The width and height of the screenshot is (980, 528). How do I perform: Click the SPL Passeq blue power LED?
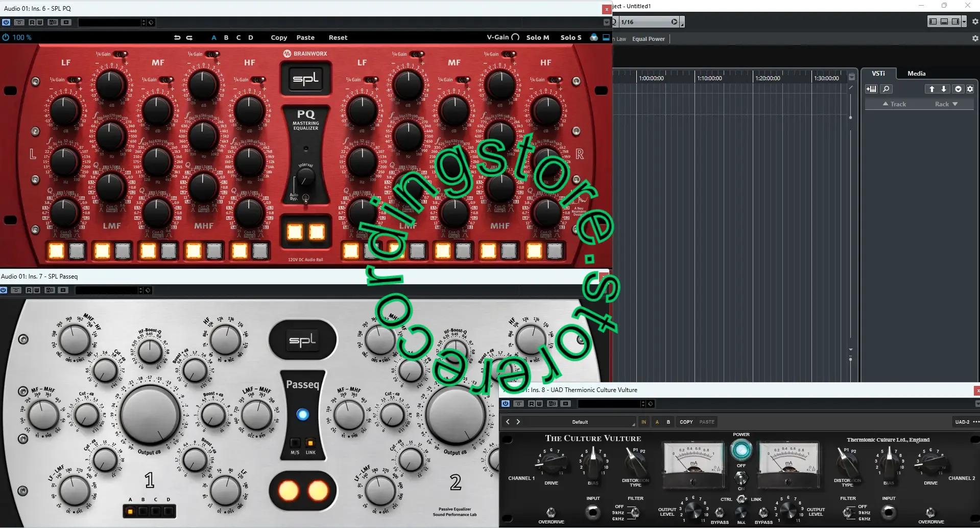point(303,415)
